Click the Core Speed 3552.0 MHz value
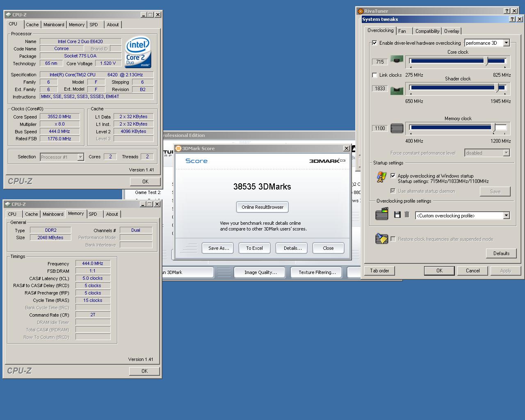 (x=59, y=116)
